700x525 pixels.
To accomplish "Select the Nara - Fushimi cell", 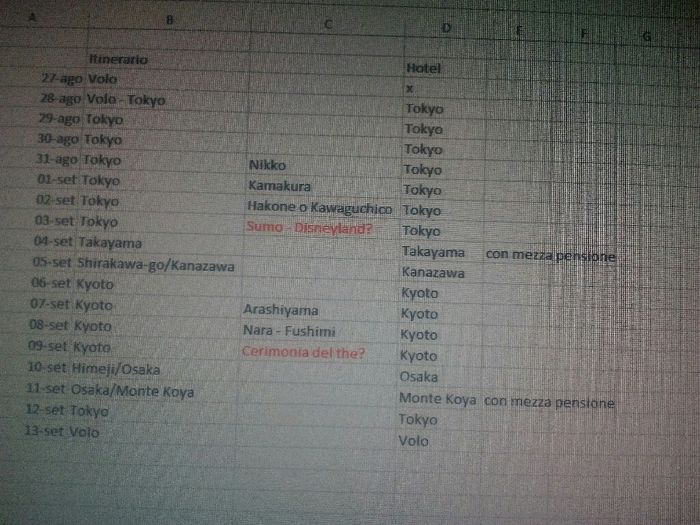I will 290,331.
